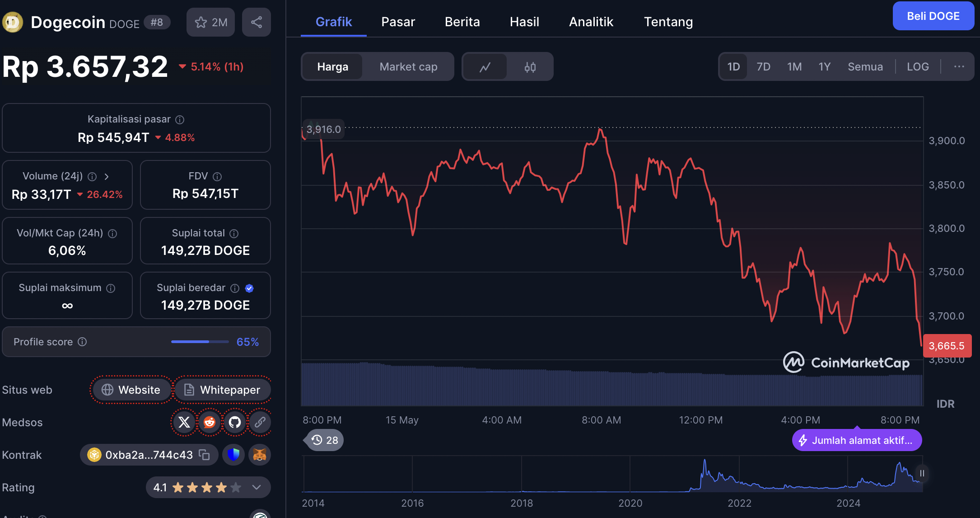The image size is (980, 518).
Task: Open the Pasar tab
Action: click(x=398, y=22)
